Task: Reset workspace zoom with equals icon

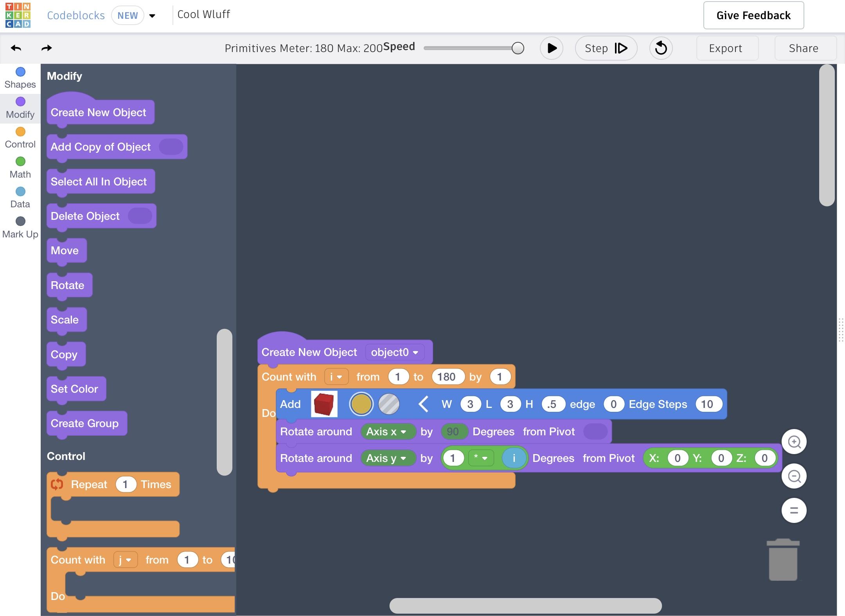Action: click(x=794, y=510)
